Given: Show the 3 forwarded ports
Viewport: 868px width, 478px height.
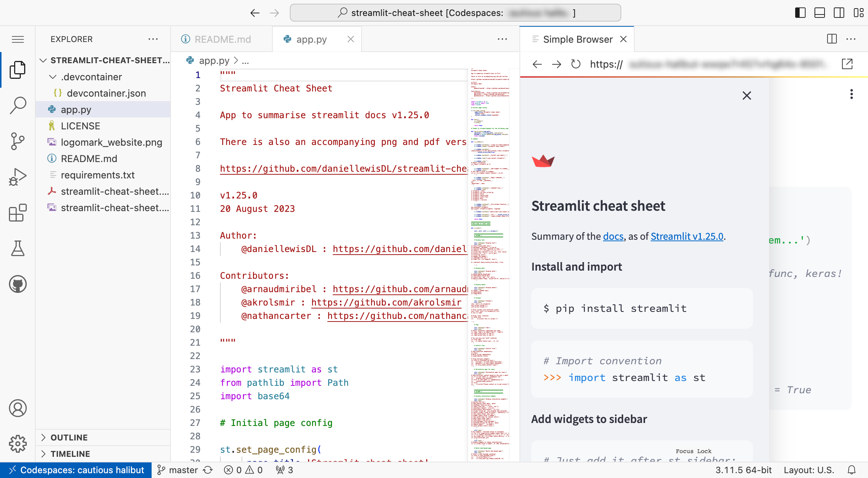Looking at the screenshot, I should pos(284,470).
